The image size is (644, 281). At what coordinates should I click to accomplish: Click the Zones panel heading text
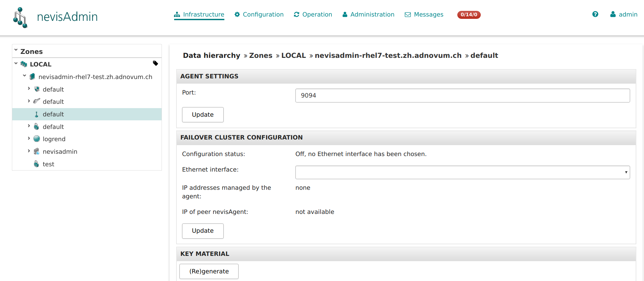click(x=32, y=52)
